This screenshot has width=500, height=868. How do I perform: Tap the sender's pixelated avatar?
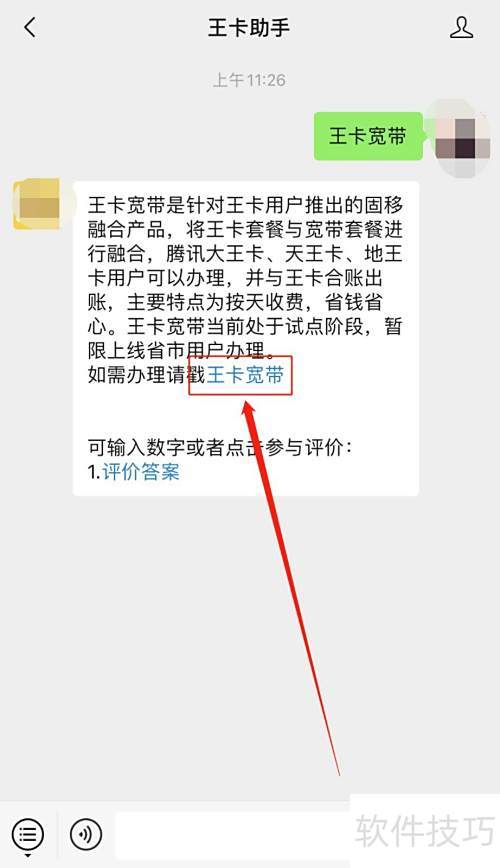click(x=463, y=138)
